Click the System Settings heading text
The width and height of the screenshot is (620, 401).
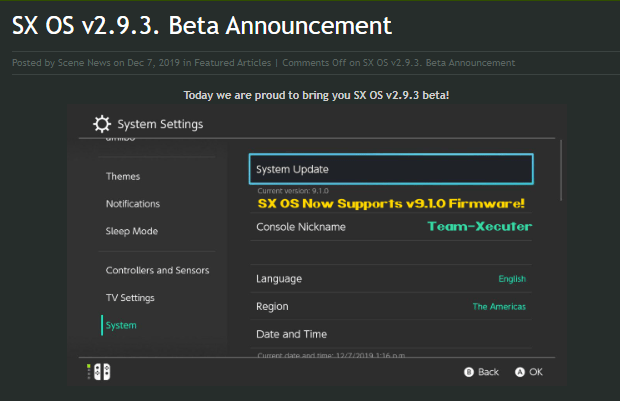(160, 124)
